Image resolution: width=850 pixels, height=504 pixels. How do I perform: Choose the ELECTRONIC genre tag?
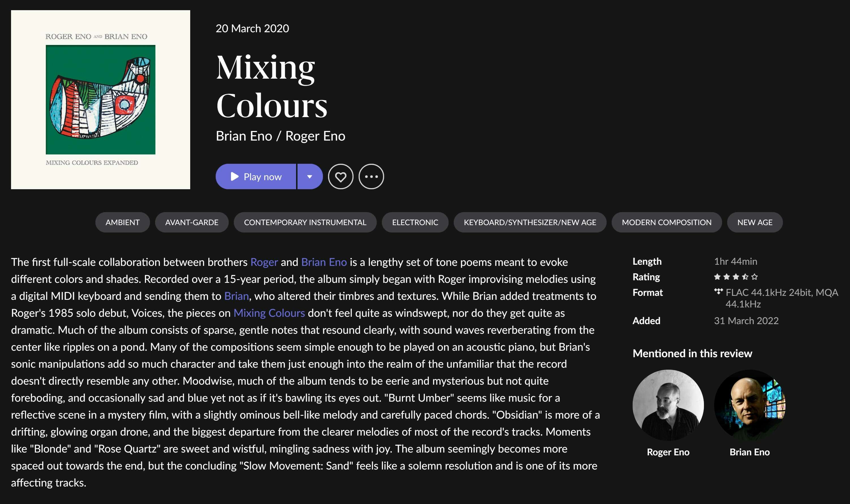coord(415,223)
